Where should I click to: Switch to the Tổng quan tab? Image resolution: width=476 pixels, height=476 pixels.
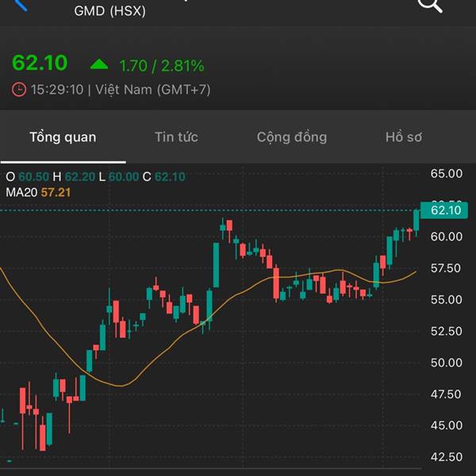point(63,137)
